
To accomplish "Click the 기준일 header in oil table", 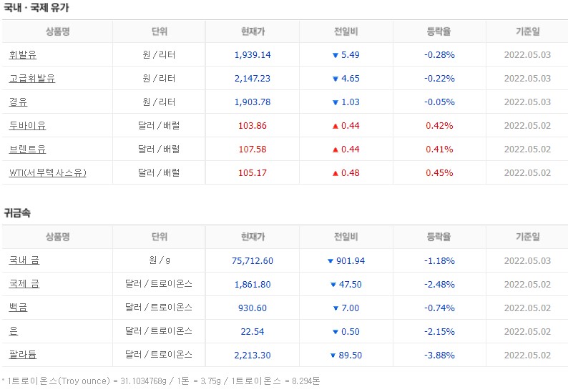I will (x=527, y=31).
